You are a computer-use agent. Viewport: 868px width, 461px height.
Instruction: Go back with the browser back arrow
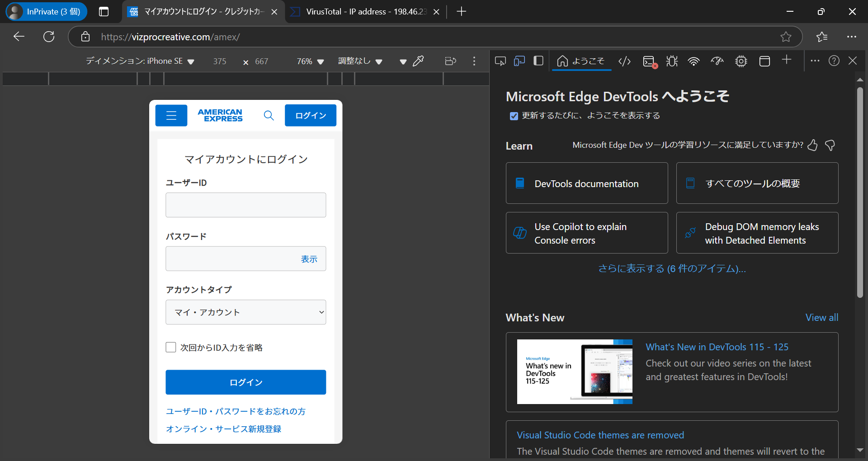[19, 37]
